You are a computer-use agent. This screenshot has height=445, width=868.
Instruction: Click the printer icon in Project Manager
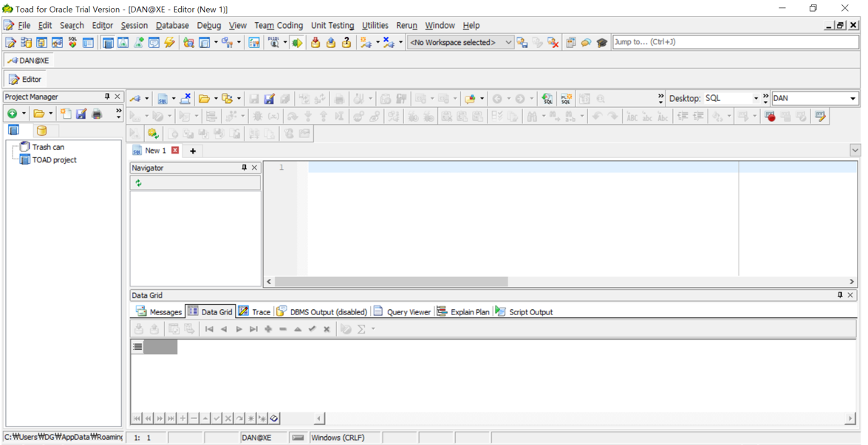(x=97, y=114)
